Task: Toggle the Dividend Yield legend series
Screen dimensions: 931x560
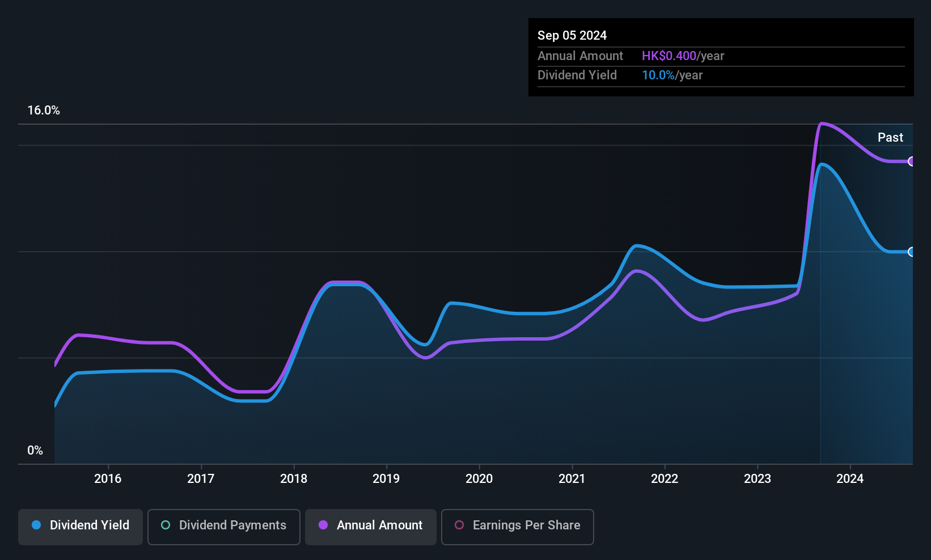Action: tap(81, 526)
